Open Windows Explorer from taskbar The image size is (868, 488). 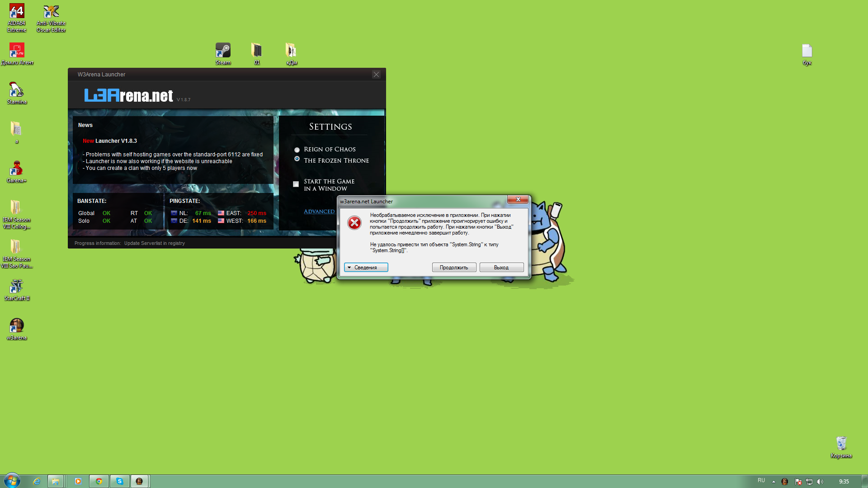[x=55, y=481]
